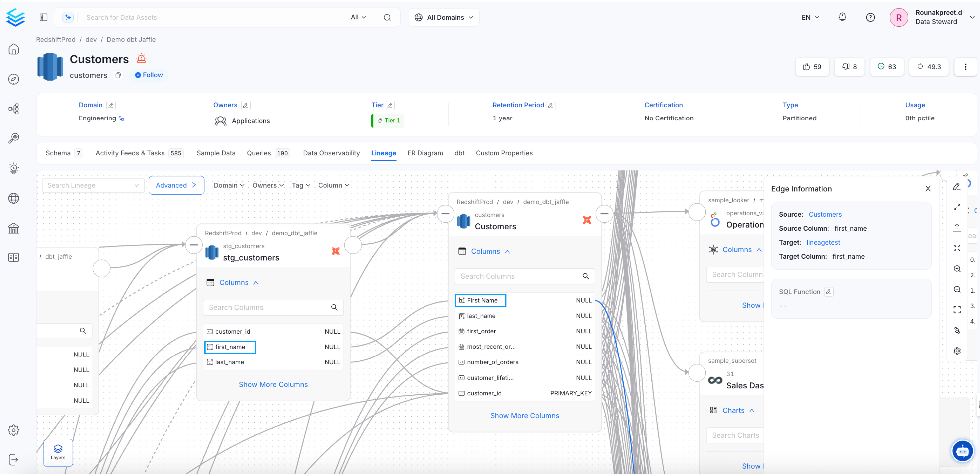Click the zoom out magnifier icon
The image size is (980, 474).
click(957, 290)
